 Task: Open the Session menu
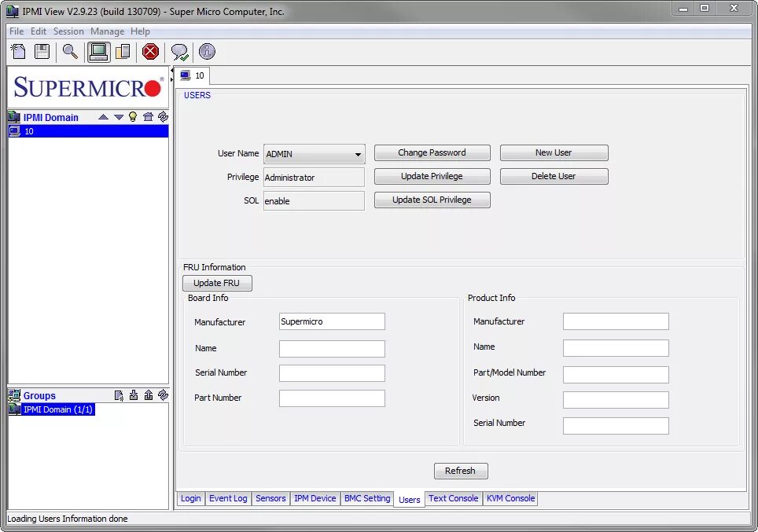[68, 31]
